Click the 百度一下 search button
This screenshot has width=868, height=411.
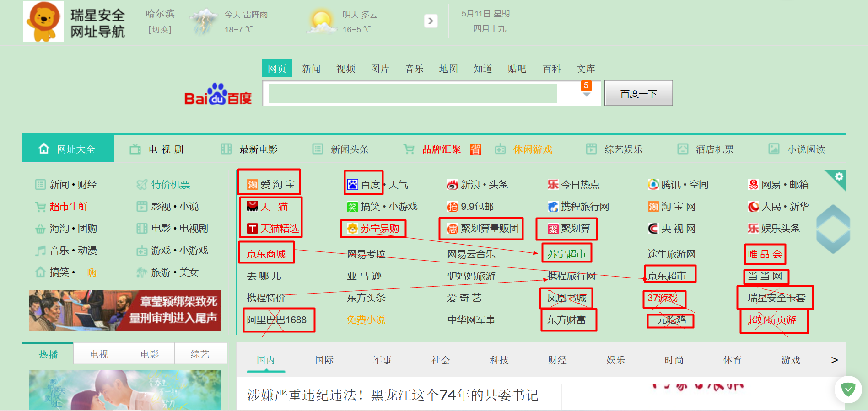click(638, 93)
